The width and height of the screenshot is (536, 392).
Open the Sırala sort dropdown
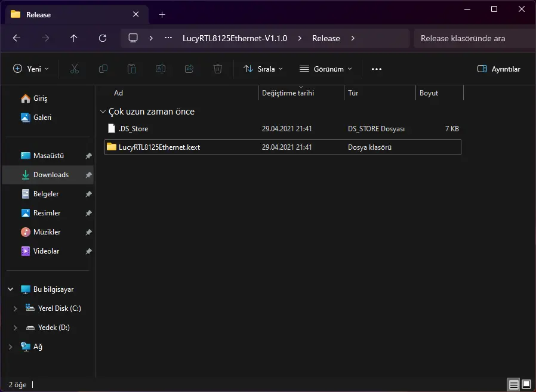pyautogui.click(x=263, y=69)
